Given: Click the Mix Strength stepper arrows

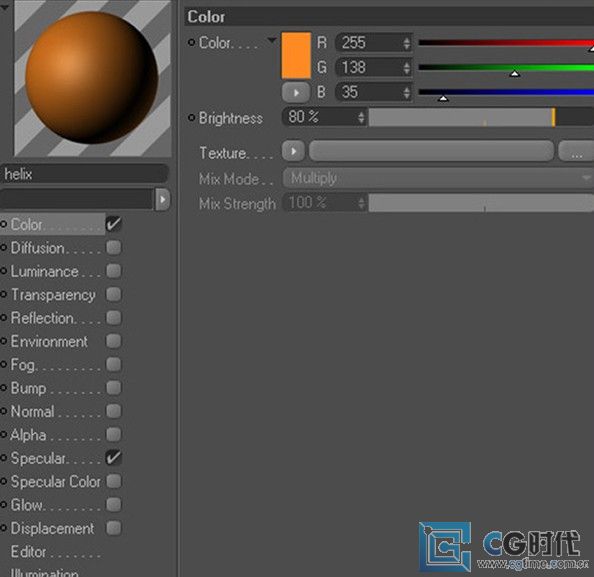Looking at the screenshot, I should coord(361,203).
